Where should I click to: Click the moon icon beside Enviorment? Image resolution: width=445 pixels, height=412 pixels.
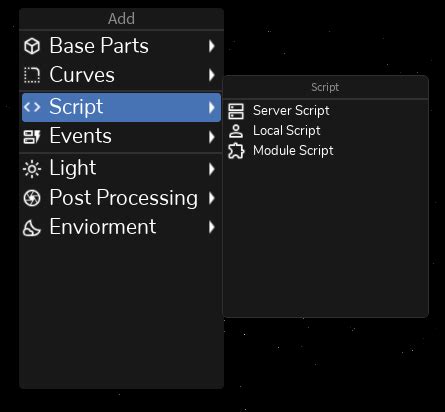click(32, 228)
